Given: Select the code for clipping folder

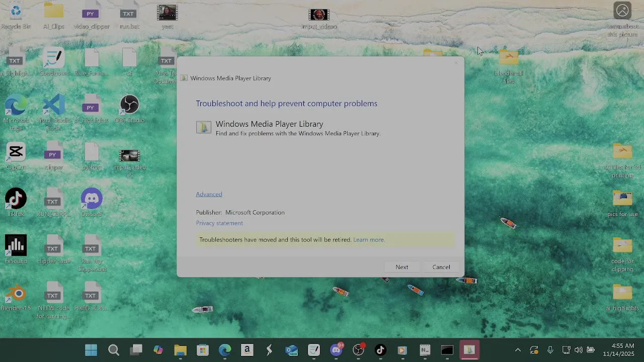Looking at the screenshot, I should click(x=622, y=254).
